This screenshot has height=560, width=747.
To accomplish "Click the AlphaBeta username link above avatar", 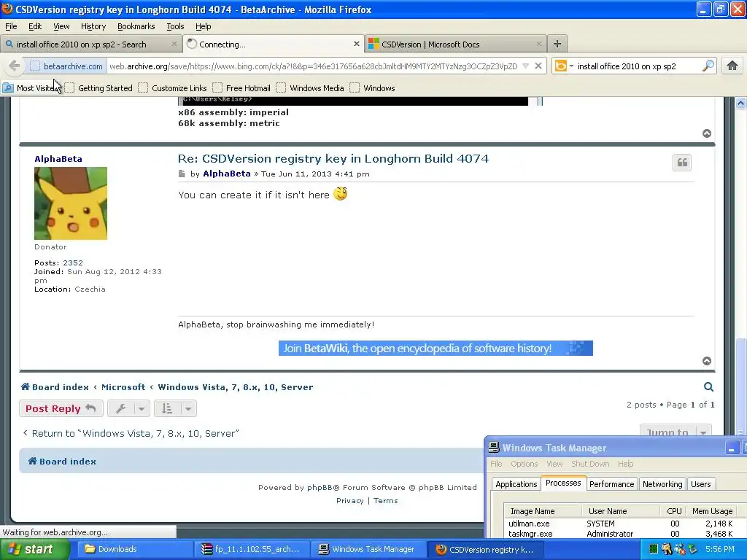I will (58, 158).
